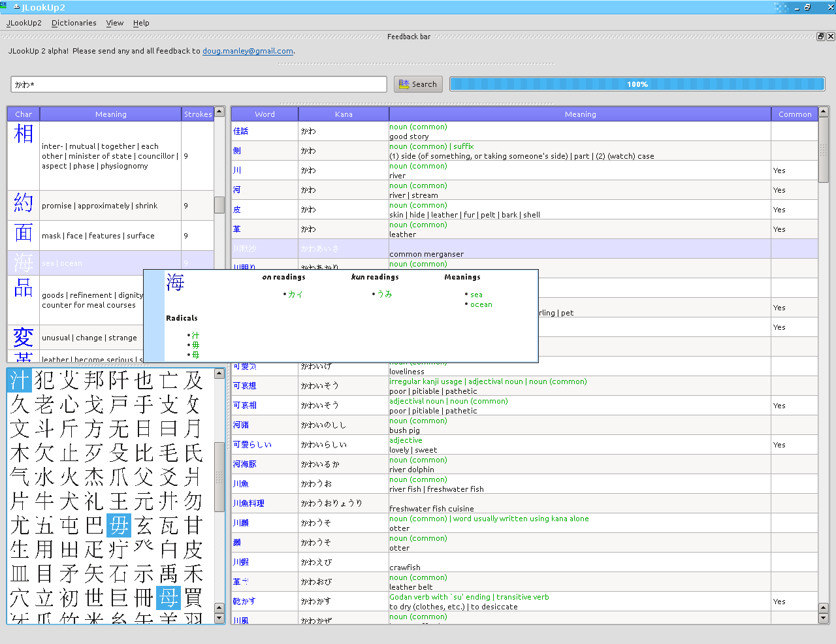This screenshot has height=644, width=836.
Task: Toggle the 毋 radical in the radical grid
Action: click(x=119, y=525)
